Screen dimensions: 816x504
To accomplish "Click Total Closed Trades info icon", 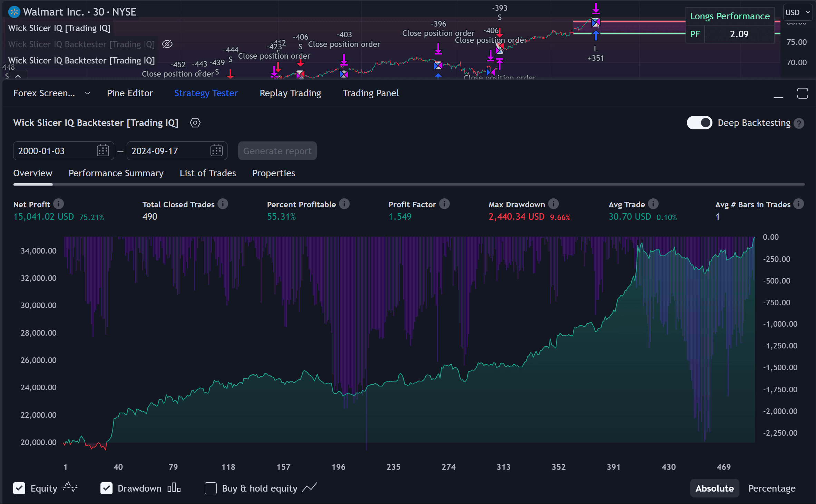I will point(223,204).
